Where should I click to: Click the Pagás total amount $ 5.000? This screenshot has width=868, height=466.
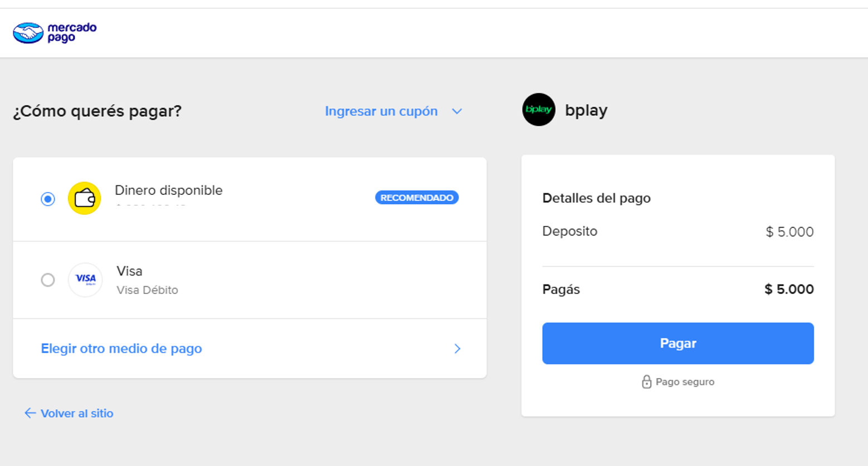(789, 290)
